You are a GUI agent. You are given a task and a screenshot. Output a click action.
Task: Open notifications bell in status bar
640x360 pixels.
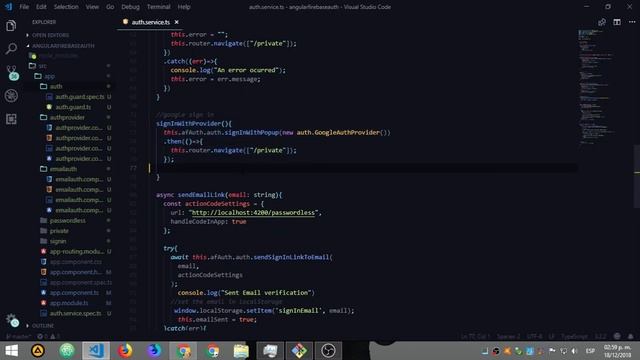pos(631,337)
